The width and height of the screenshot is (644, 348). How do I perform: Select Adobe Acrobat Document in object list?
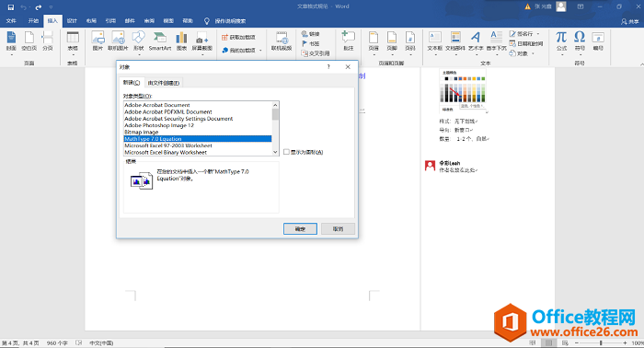point(198,105)
